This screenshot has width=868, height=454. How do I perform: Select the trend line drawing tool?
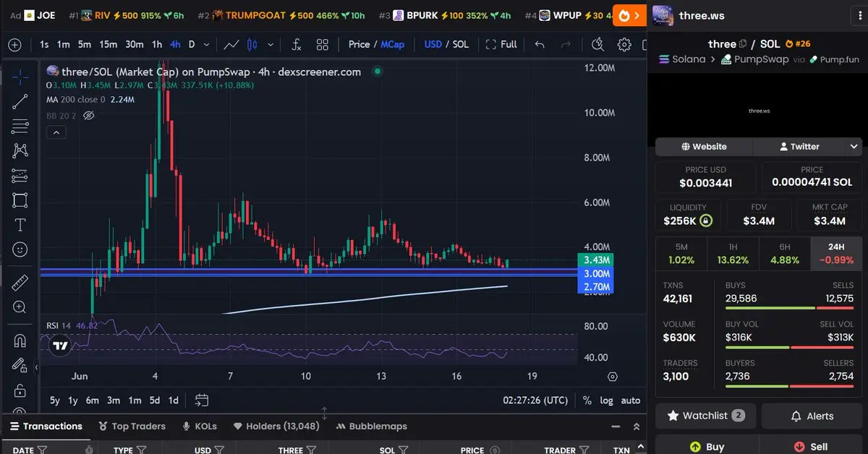coord(20,101)
